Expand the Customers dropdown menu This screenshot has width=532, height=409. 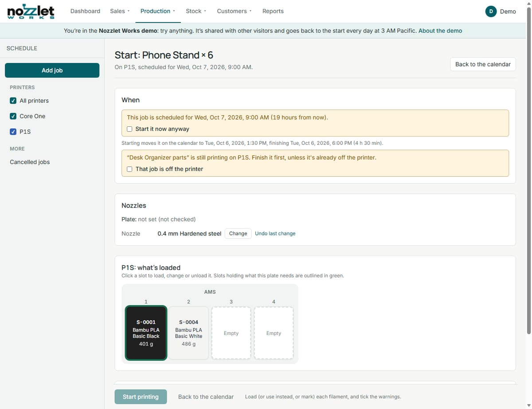pyautogui.click(x=234, y=11)
